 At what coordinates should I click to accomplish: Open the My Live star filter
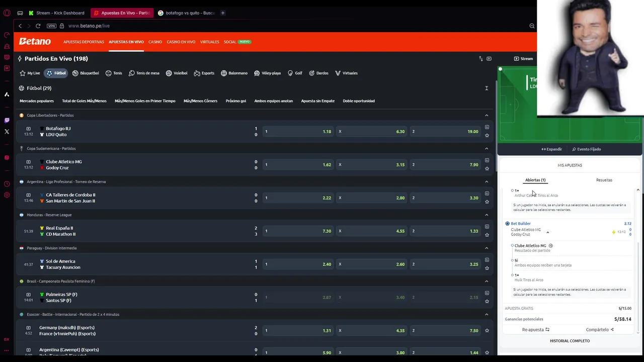pos(30,73)
